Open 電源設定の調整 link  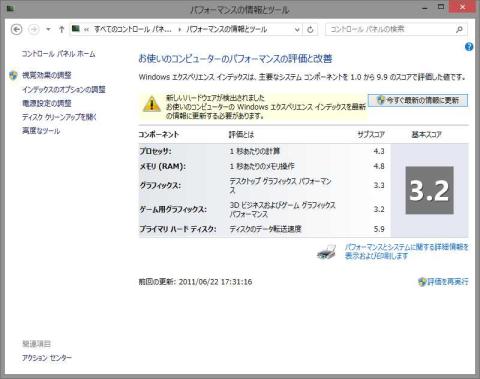click(x=47, y=103)
